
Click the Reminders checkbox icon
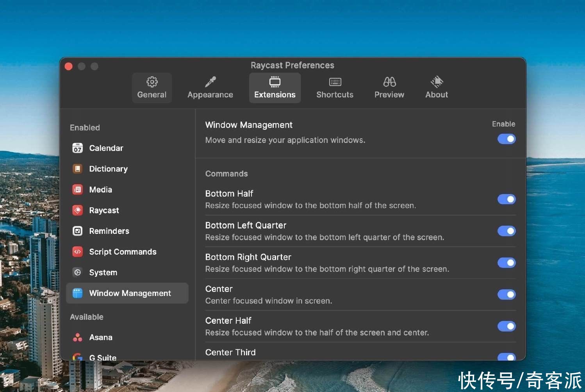pyautogui.click(x=78, y=231)
